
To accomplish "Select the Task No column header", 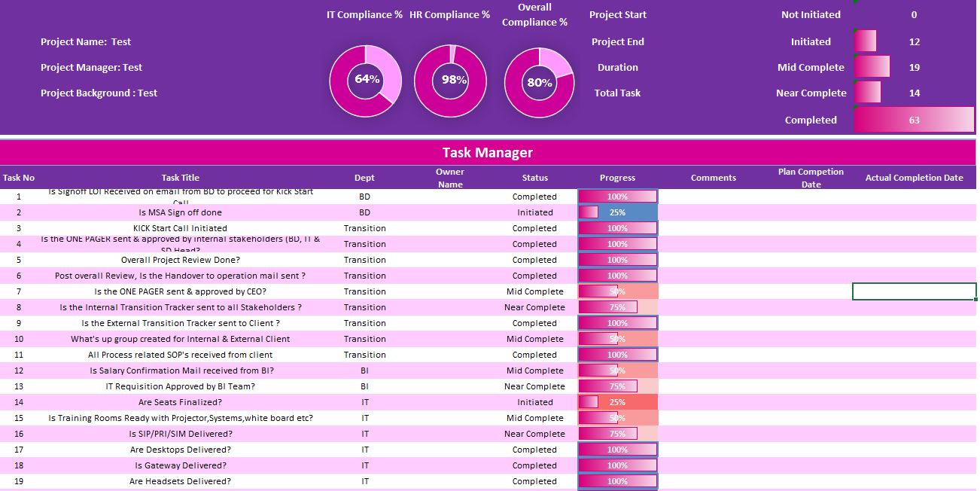I will pyautogui.click(x=19, y=178).
